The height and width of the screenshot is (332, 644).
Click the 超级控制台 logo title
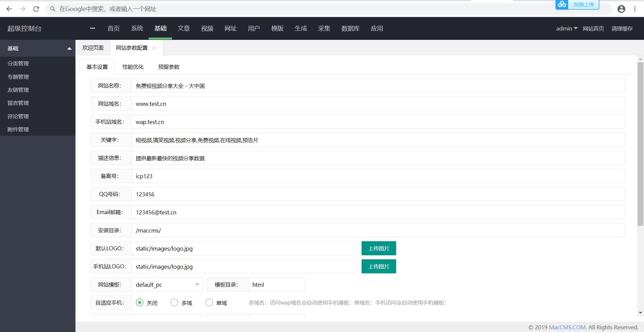(24, 28)
